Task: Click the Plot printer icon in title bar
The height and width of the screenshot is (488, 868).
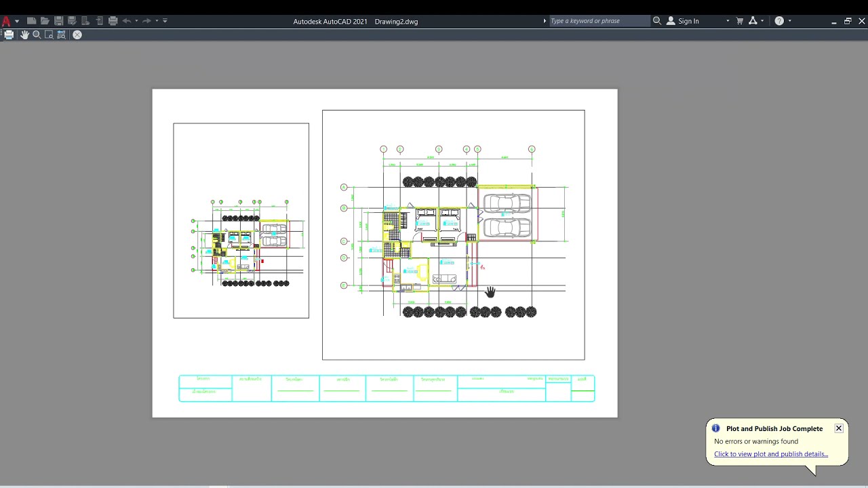Action: [x=113, y=21]
